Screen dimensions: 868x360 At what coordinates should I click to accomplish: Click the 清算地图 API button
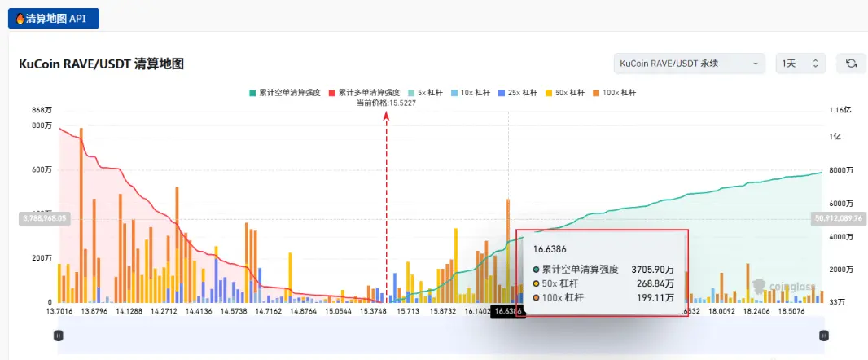click(x=53, y=18)
